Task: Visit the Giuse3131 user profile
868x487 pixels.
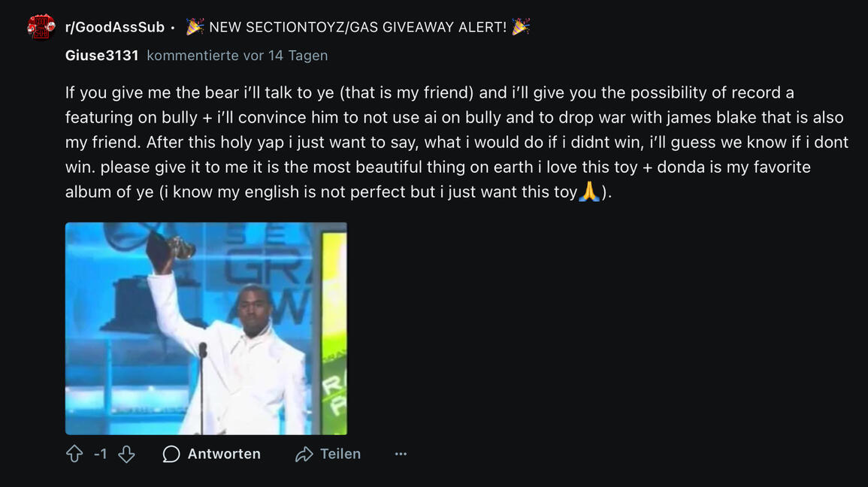Action: 102,56
